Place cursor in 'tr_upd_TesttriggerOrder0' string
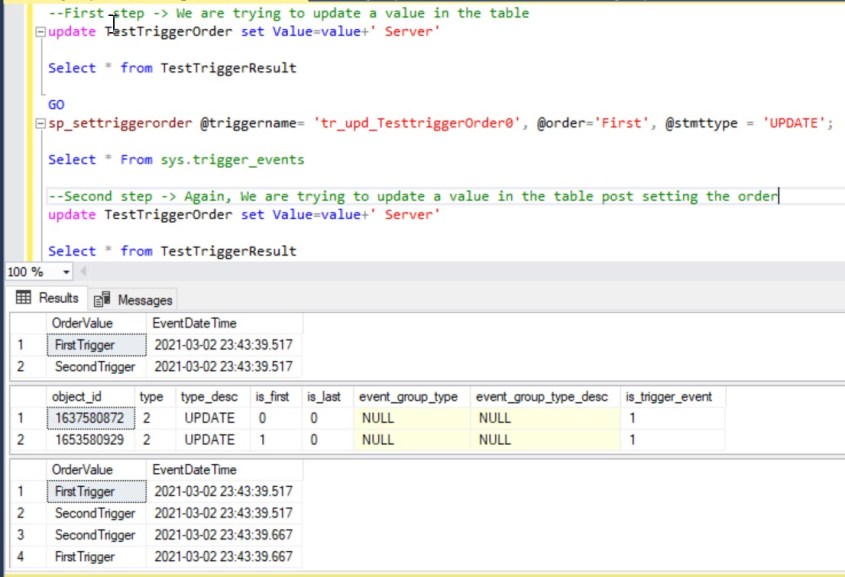The image size is (845, 577). 418,124
